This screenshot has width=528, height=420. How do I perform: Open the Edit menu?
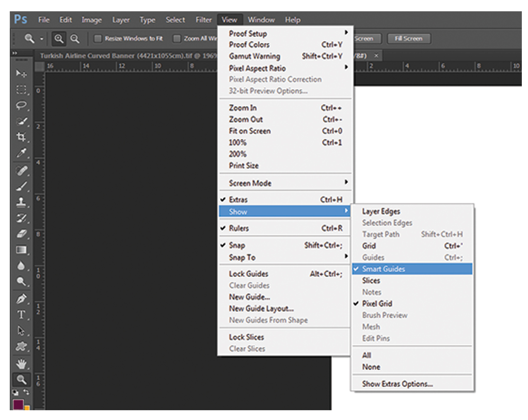tap(65, 20)
